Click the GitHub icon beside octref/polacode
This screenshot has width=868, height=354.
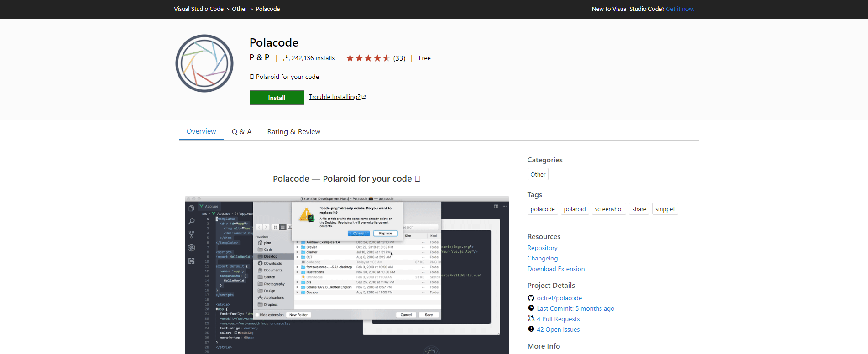click(x=531, y=298)
